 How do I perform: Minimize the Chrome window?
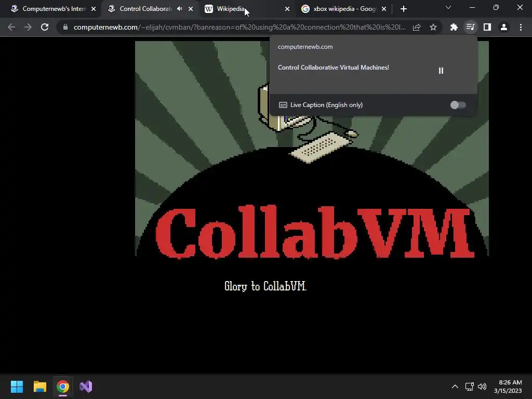(x=472, y=7)
